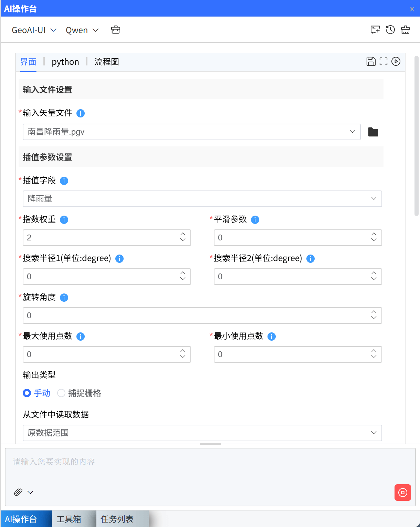Switch to the 流程图 tab
The width and height of the screenshot is (420, 527).
(x=107, y=62)
